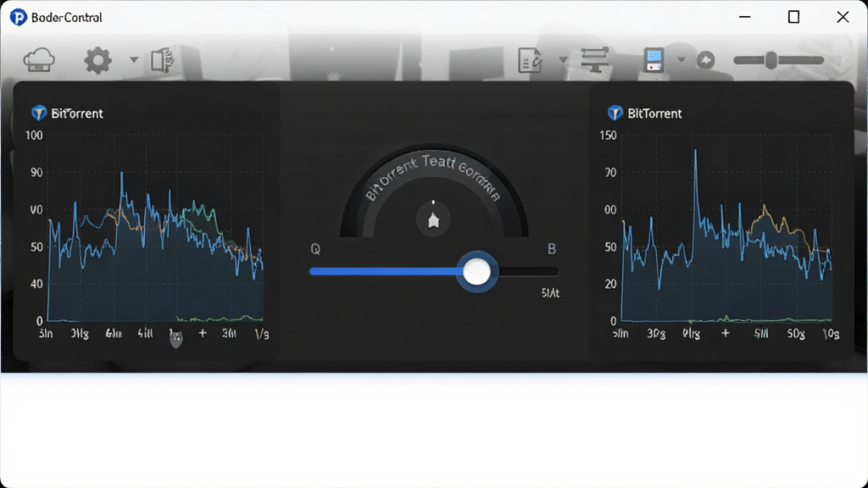Click the network monitor stand icon

[594, 60]
